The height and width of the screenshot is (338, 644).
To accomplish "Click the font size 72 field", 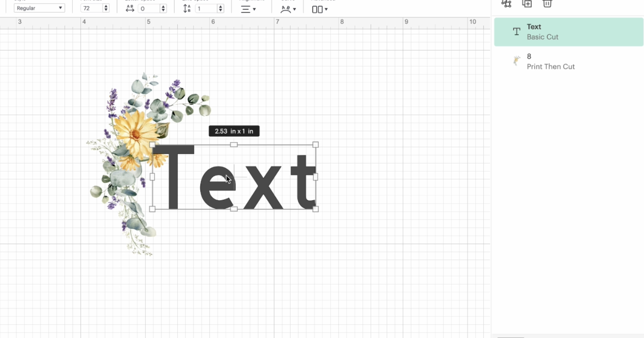I will pyautogui.click(x=90, y=8).
